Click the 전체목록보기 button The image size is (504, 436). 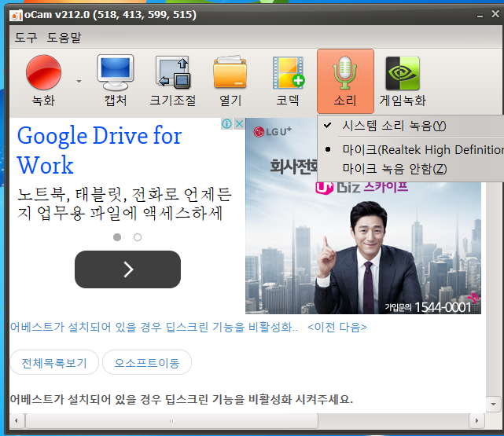(54, 362)
